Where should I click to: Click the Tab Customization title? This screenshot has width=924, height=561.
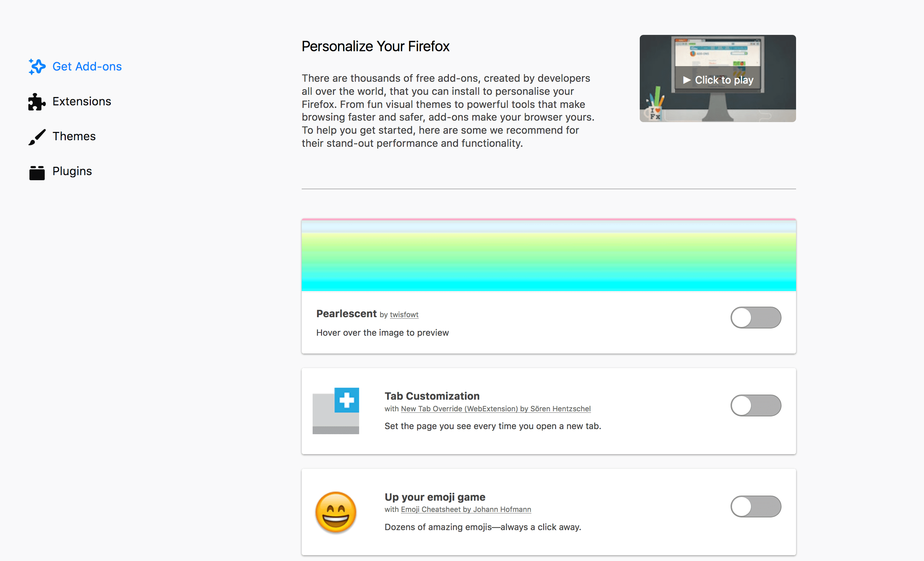point(432,396)
